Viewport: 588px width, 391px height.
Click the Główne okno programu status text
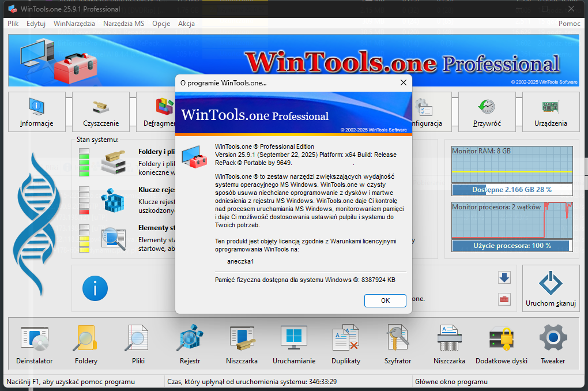click(x=451, y=382)
